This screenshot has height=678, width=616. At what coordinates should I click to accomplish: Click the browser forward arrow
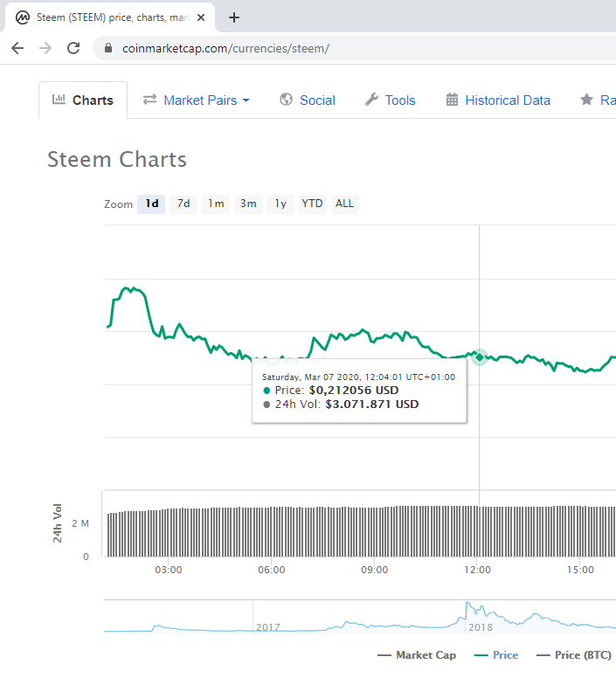click(45, 48)
